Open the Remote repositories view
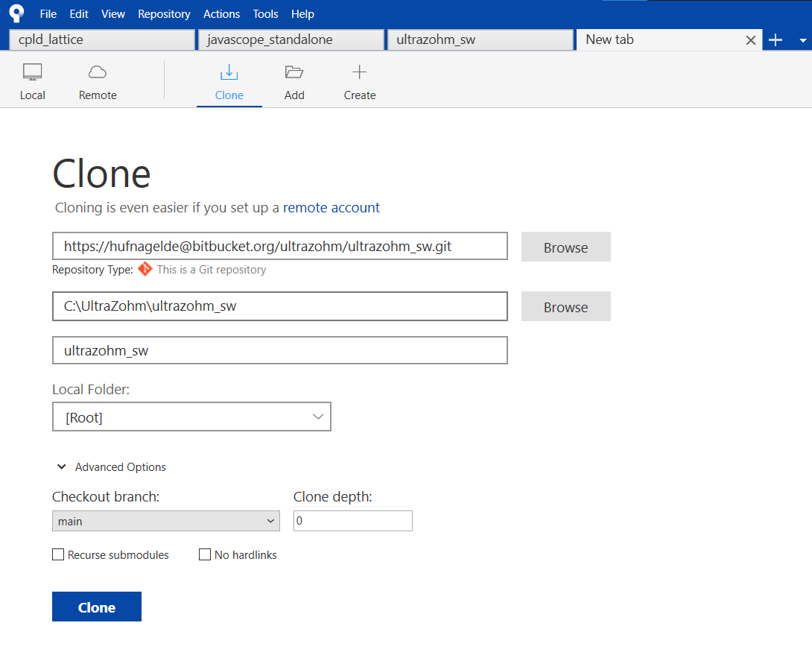 [97, 80]
